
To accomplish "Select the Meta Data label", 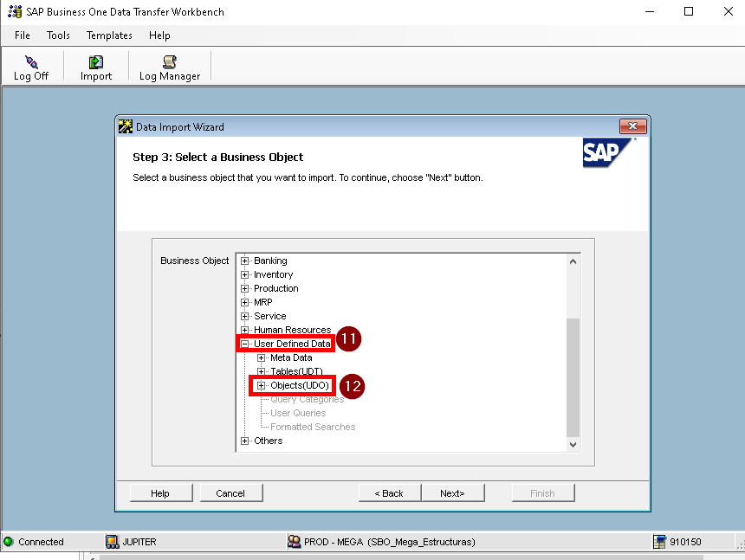I will coord(291,357).
